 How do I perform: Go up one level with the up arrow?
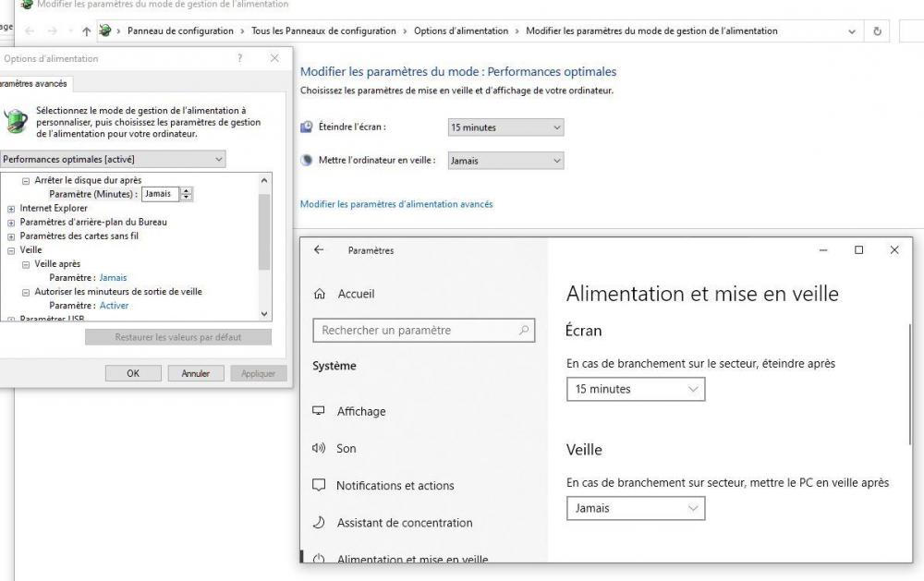[86, 31]
